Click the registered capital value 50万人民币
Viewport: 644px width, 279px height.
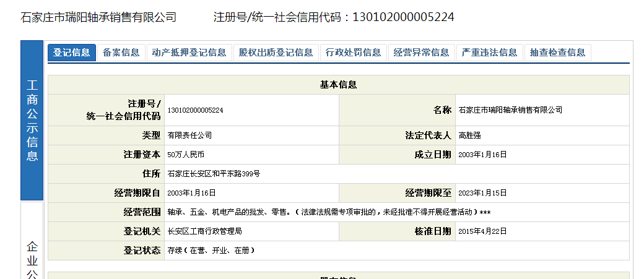tap(186, 155)
